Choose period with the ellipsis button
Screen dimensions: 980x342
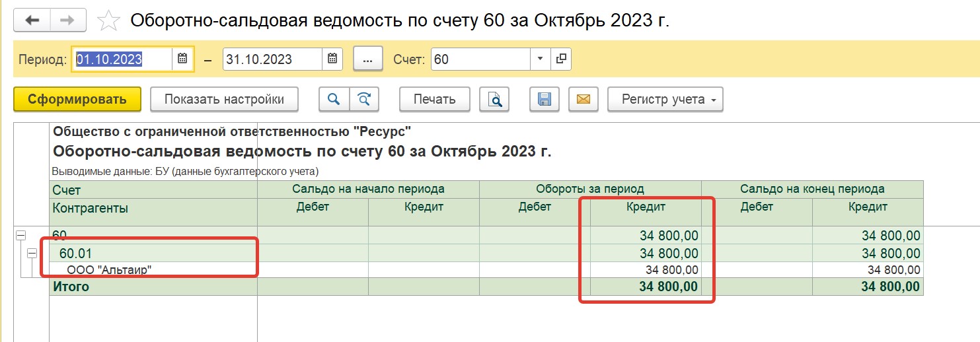point(368,59)
